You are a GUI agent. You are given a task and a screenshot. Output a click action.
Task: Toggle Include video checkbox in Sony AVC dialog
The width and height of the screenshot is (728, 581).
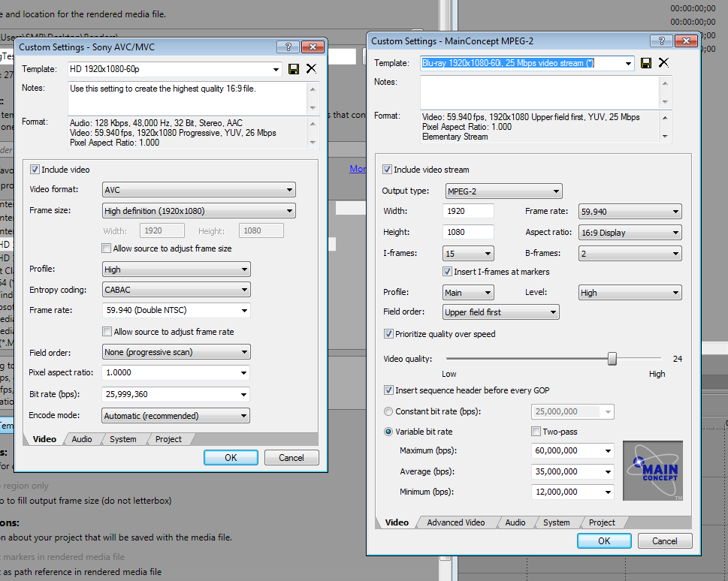[35, 170]
